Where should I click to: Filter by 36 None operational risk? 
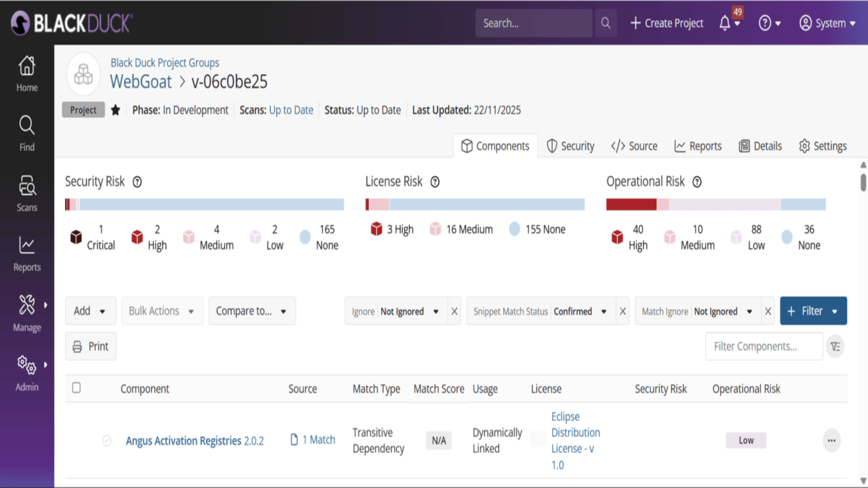coord(801,237)
